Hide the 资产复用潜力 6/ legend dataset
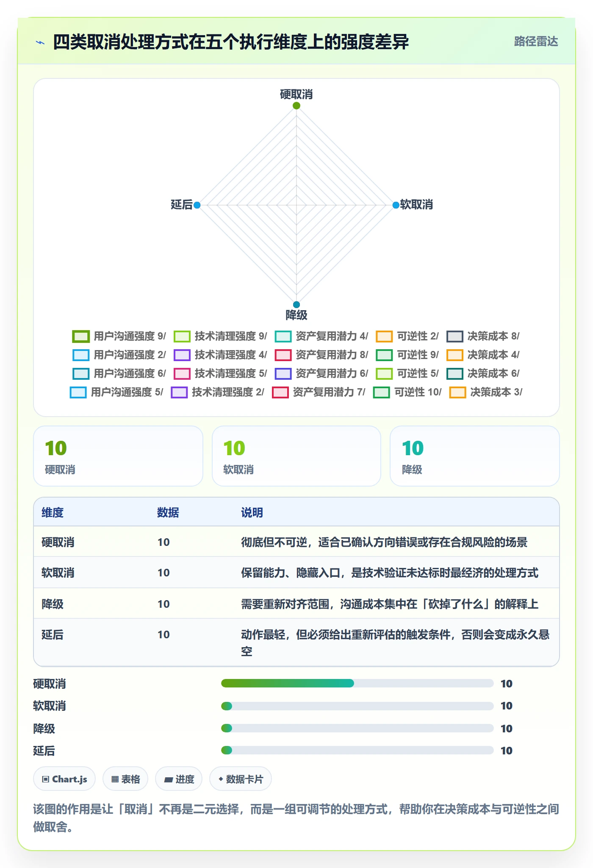The height and width of the screenshot is (868, 593). pos(321,373)
